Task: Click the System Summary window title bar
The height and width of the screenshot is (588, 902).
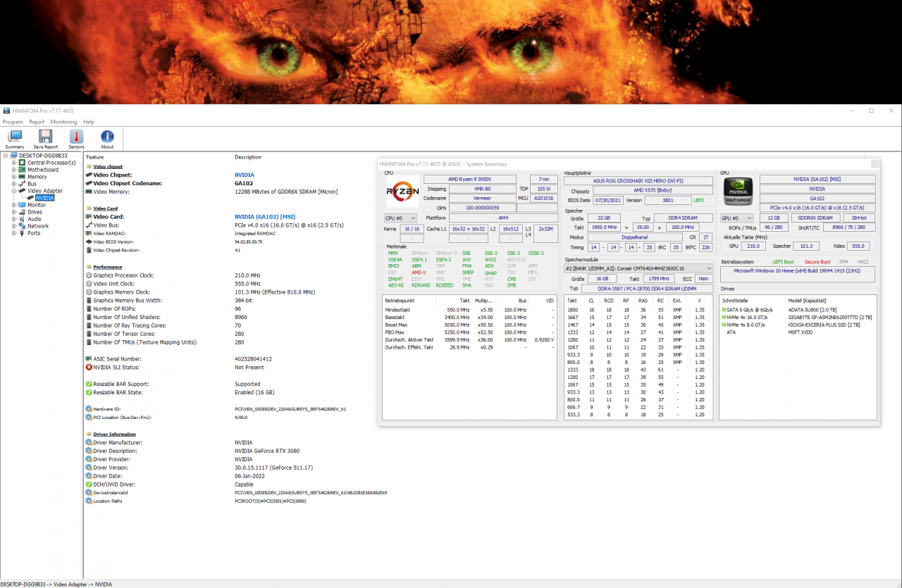Action: click(629, 164)
